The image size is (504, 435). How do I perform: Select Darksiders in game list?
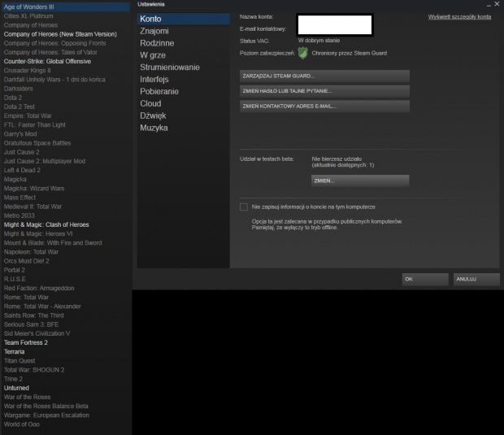[x=19, y=89]
